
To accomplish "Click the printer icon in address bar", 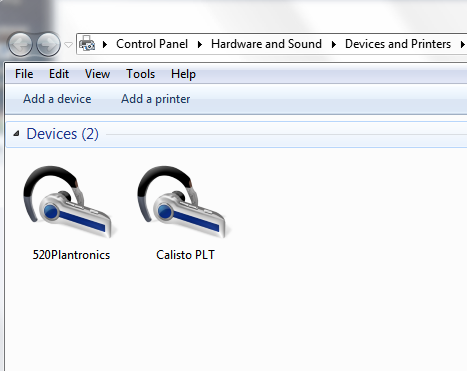I will (x=87, y=43).
